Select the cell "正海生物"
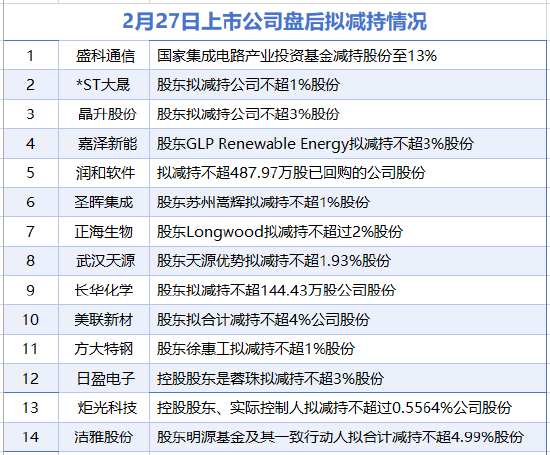Screen dimensions: 550x455 [x=104, y=232]
